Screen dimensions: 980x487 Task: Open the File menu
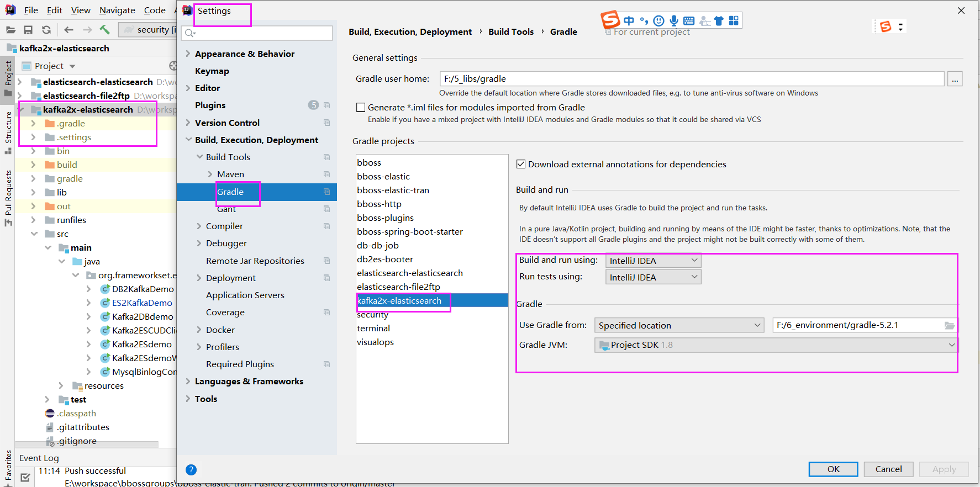click(x=31, y=10)
